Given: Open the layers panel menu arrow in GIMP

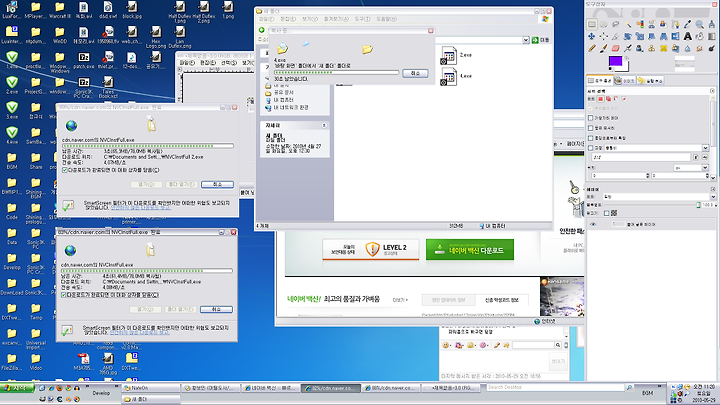Looking at the screenshot, I should click(x=713, y=189).
